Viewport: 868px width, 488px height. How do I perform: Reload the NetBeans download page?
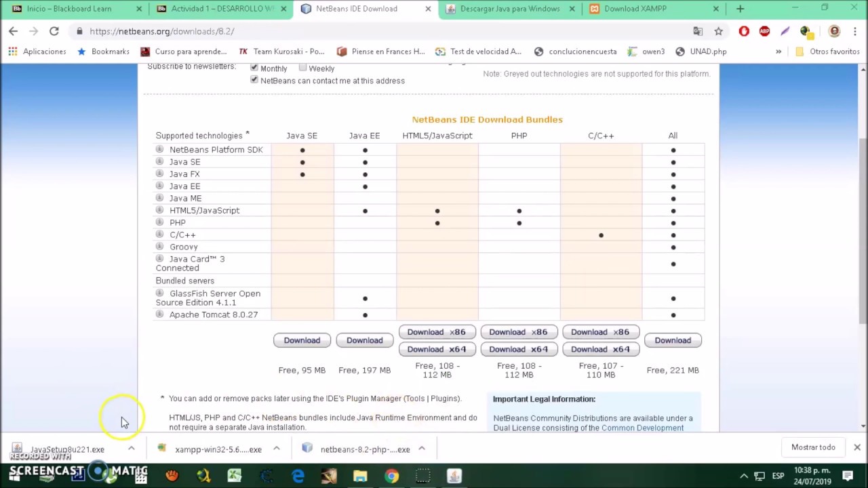(54, 31)
